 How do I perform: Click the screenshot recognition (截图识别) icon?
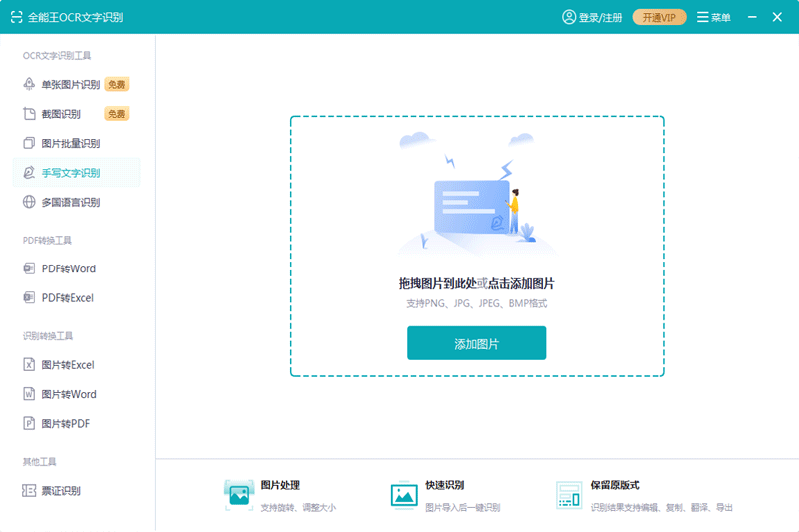point(29,114)
